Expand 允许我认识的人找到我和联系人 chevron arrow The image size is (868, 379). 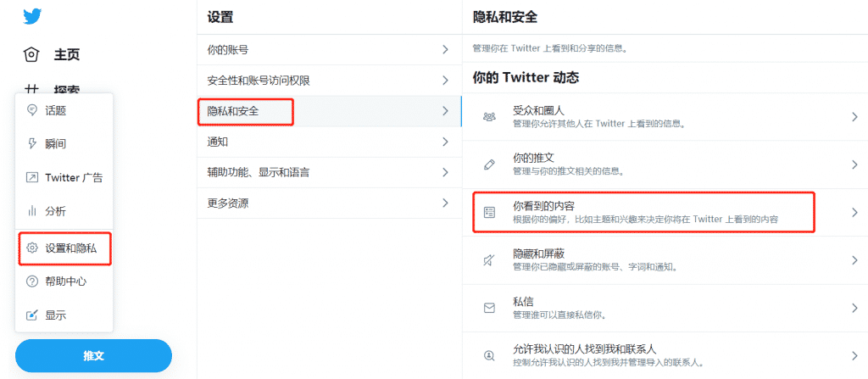coord(854,356)
